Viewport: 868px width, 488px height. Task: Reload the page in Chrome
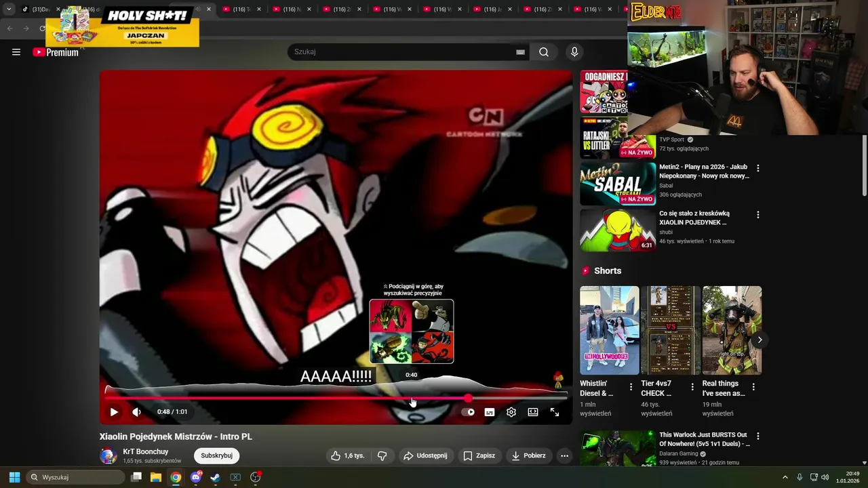tap(42, 28)
